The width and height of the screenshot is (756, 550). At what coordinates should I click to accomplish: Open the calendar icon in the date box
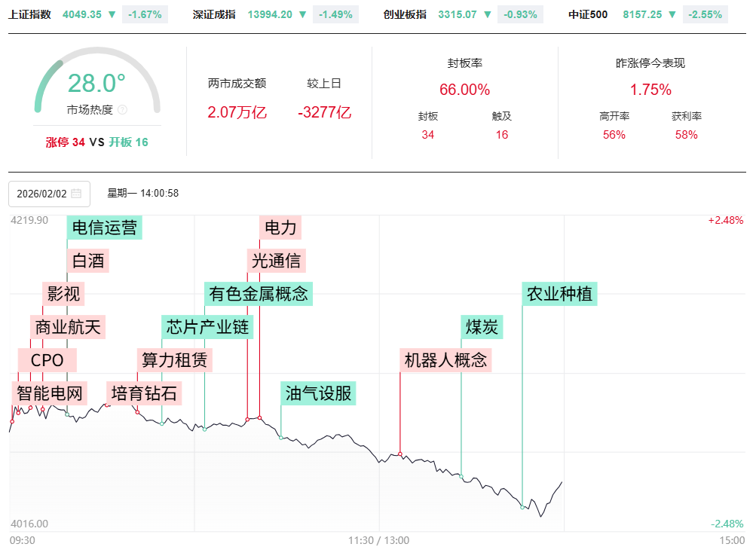click(76, 194)
